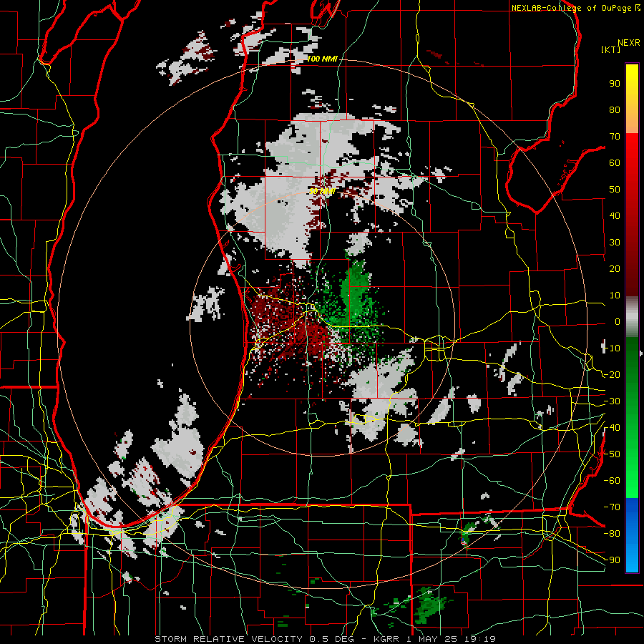The height and width of the screenshot is (644, 644).
Task: Click the -20 knot scale label
Action: point(612,375)
